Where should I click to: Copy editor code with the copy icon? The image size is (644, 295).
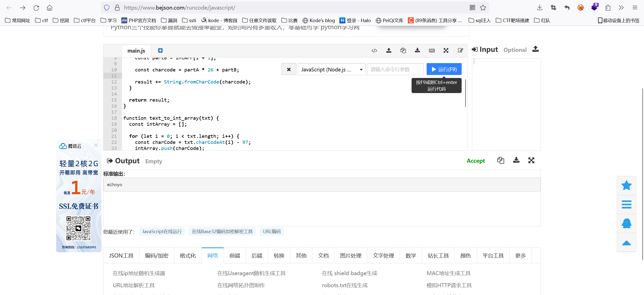click(403, 51)
